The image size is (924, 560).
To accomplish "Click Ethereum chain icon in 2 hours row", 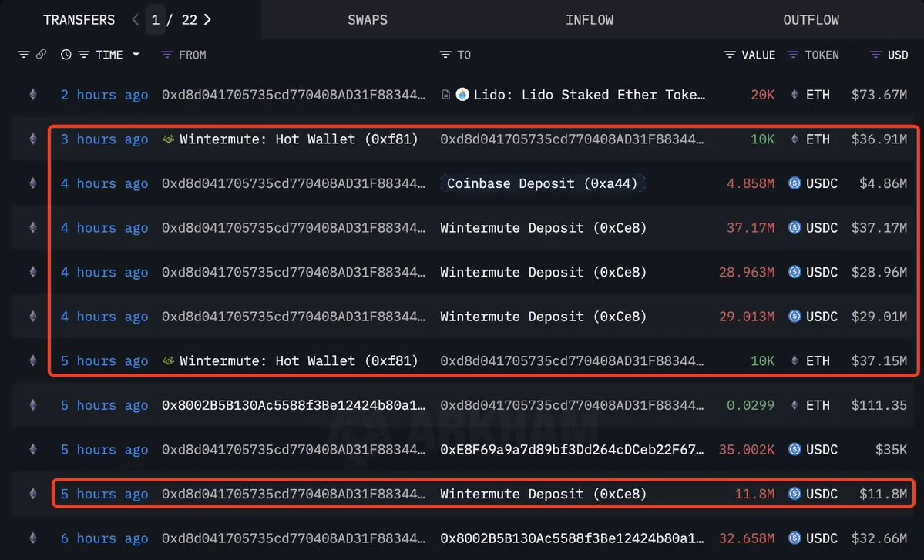I will [33, 94].
